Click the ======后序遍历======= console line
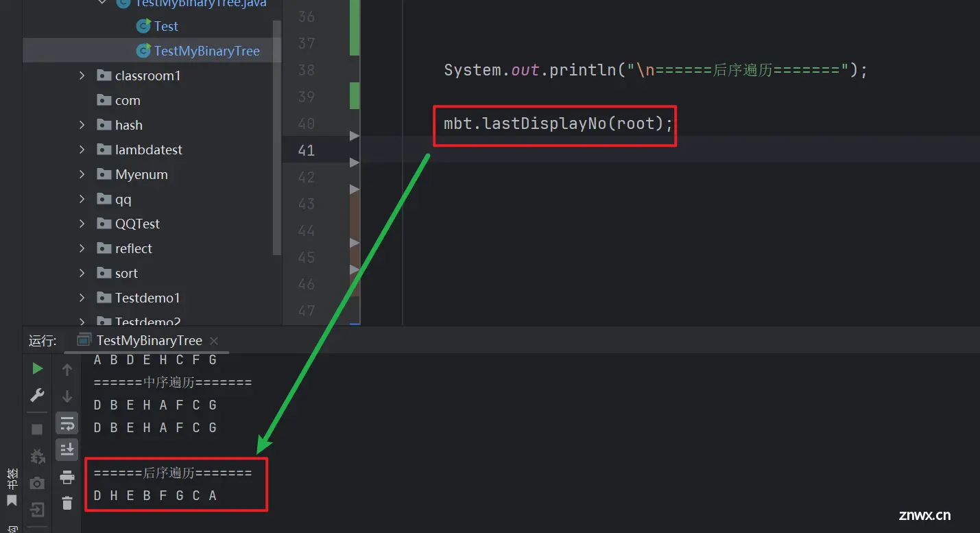The image size is (980, 533). [173, 473]
